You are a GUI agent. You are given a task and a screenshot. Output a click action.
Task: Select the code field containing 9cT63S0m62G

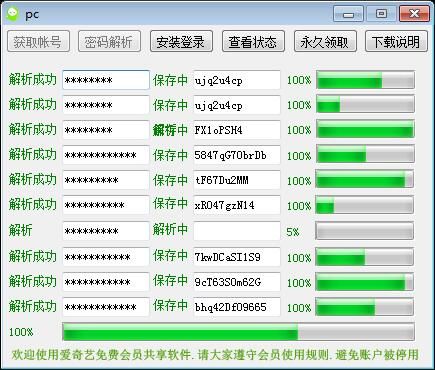(237, 282)
